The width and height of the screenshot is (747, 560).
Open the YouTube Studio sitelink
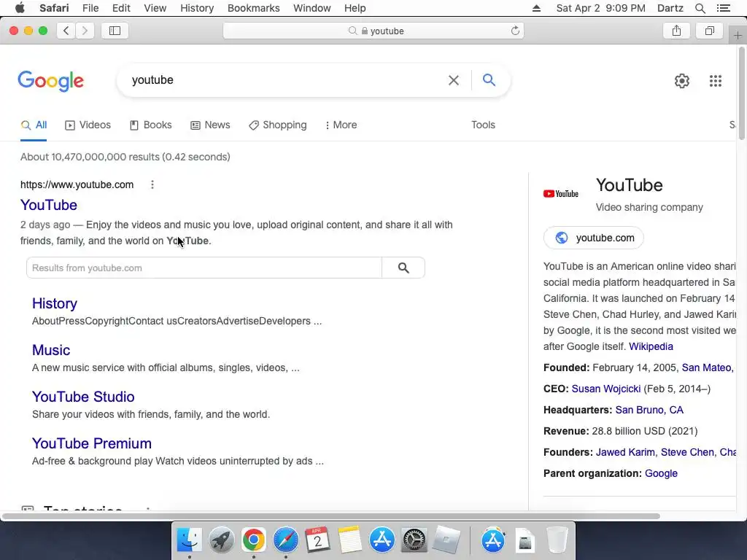click(x=83, y=397)
